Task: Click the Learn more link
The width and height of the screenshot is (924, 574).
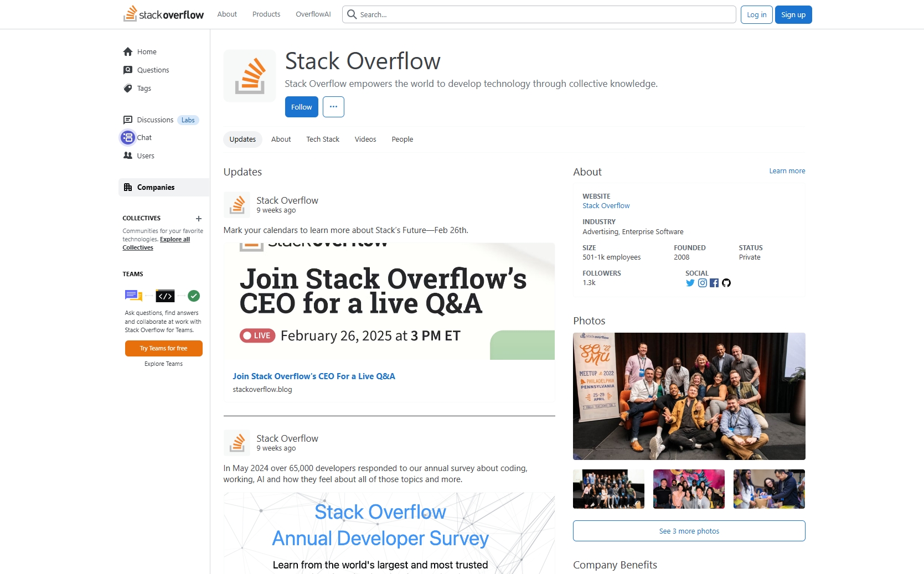Action: [x=787, y=171]
